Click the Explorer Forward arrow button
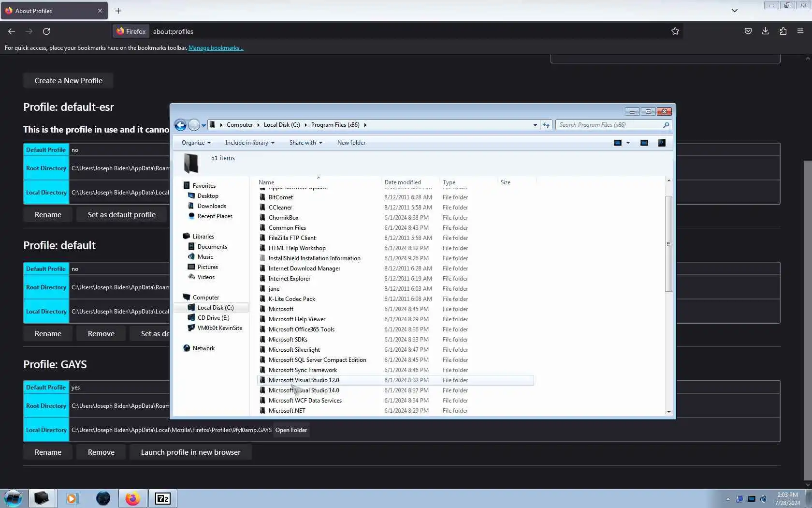Viewport: 812px width, 508px height. 194,125
